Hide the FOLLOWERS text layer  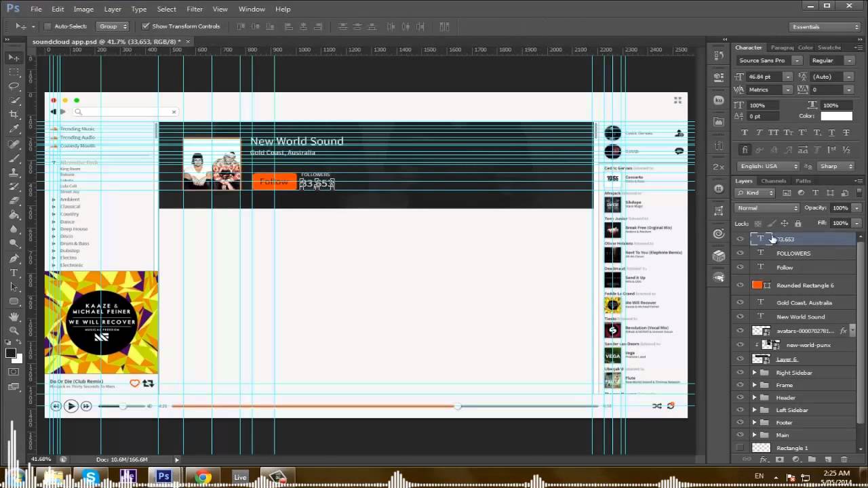[x=740, y=253]
